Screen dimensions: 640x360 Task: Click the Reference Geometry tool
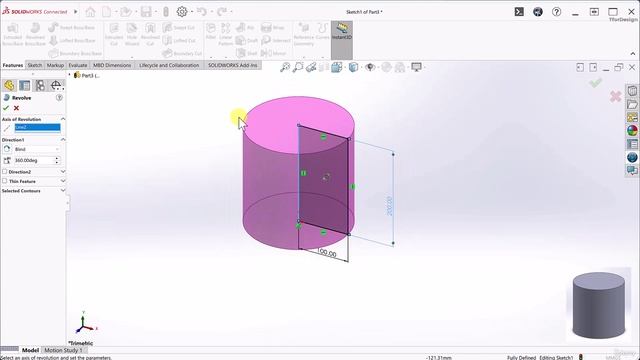pyautogui.click(x=304, y=35)
